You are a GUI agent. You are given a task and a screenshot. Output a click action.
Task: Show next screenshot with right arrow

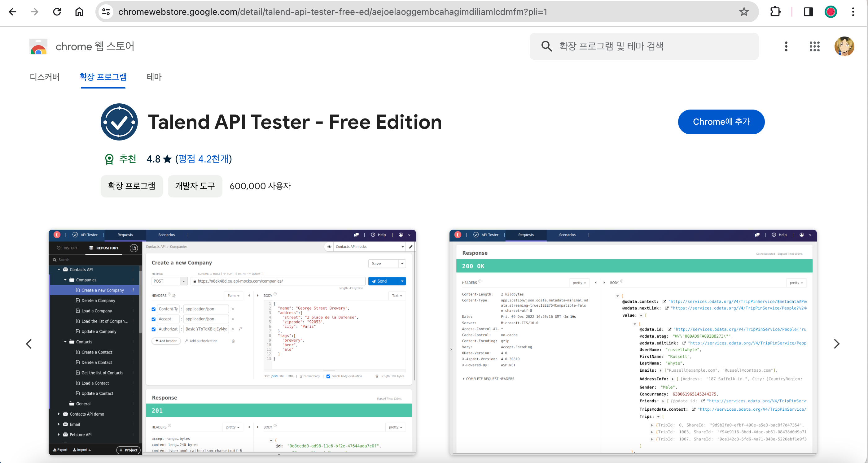click(x=836, y=344)
